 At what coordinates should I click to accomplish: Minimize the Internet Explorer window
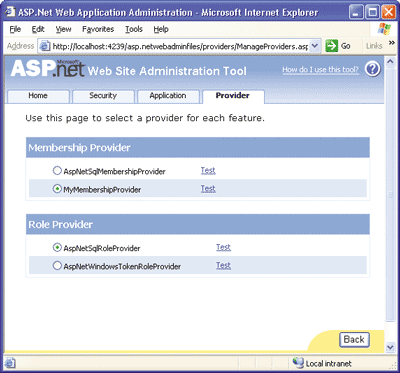pyautogui.click(x=356, y=13)
